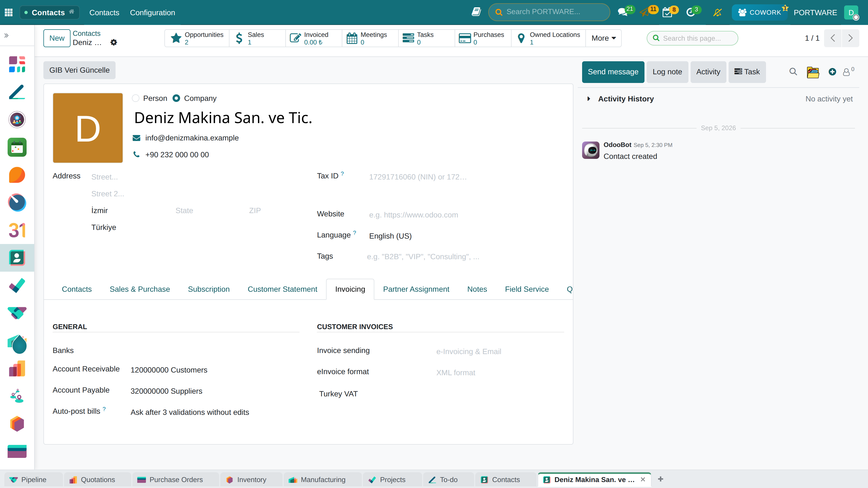Open the followers person icon

[846, 72]
